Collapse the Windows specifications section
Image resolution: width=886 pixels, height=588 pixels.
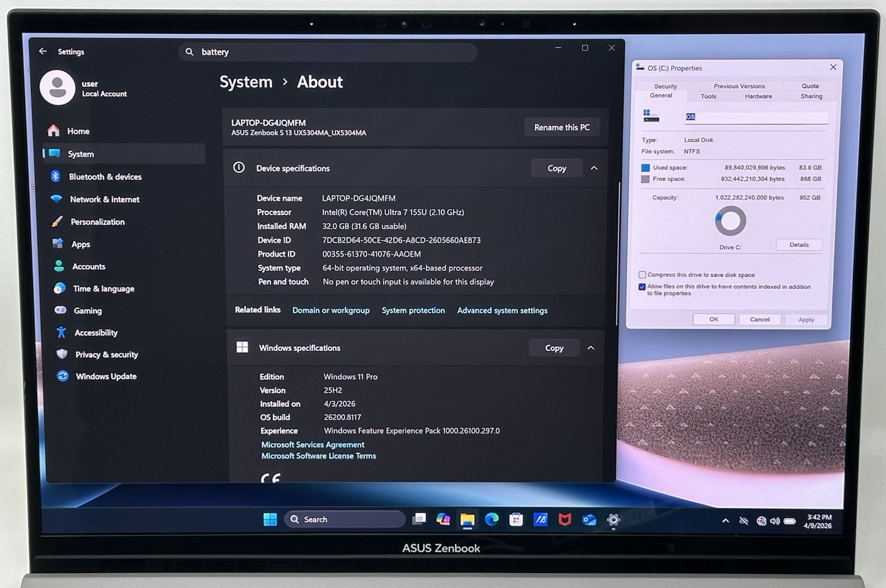[x=591, y=348]
